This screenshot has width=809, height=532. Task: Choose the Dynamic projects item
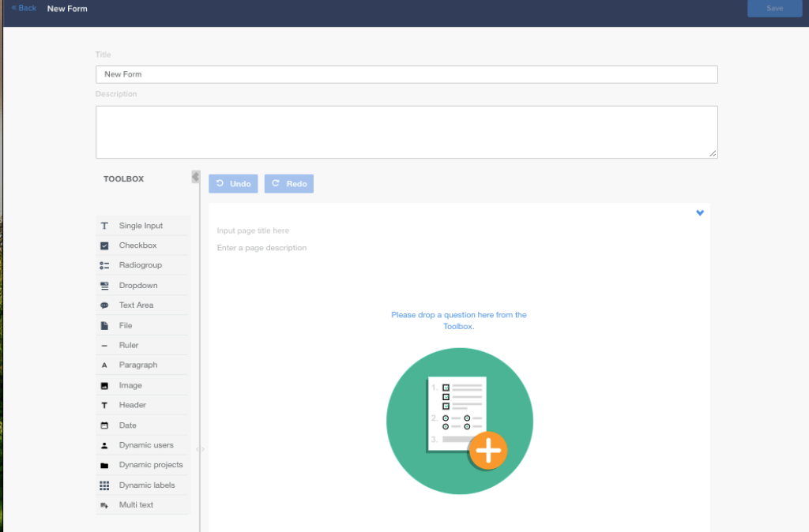[143, 464]
